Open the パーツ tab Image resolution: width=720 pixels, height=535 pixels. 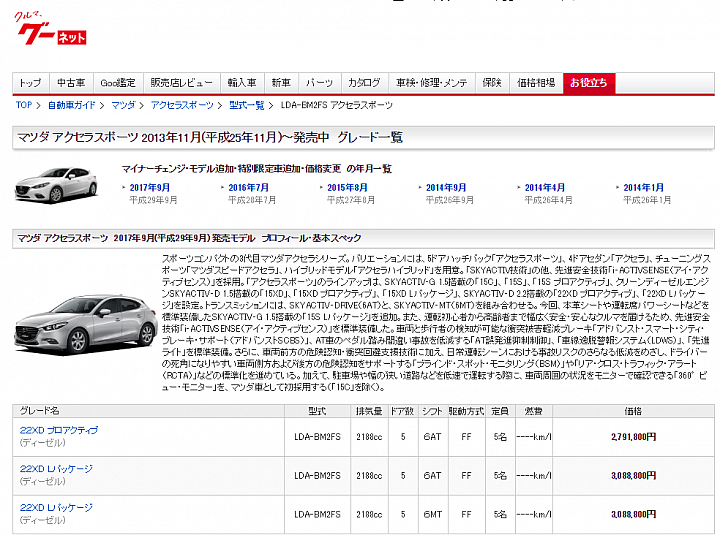point(320,83)
